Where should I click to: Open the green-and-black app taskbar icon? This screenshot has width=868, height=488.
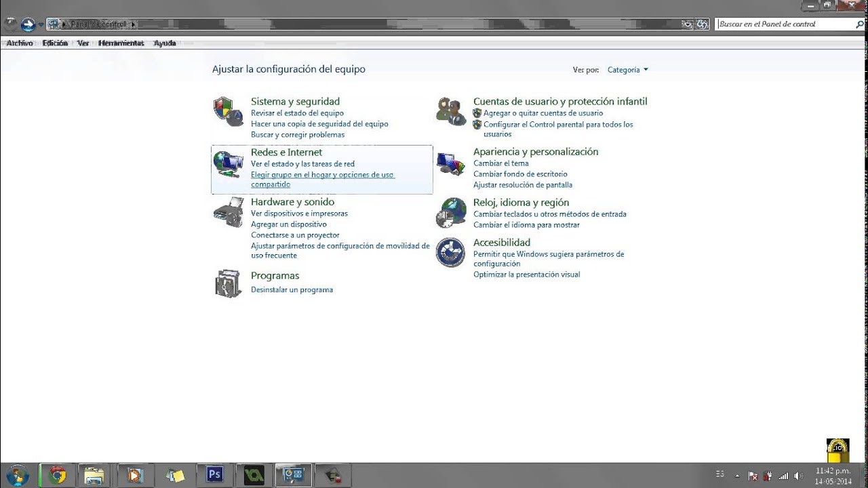pyautogui.click(x=254, y=475)
